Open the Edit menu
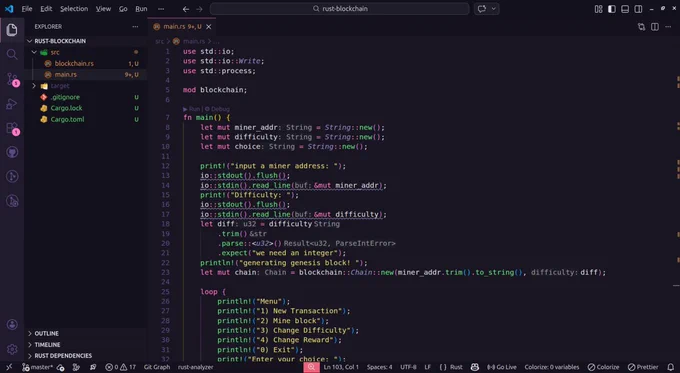 point(46,9)
